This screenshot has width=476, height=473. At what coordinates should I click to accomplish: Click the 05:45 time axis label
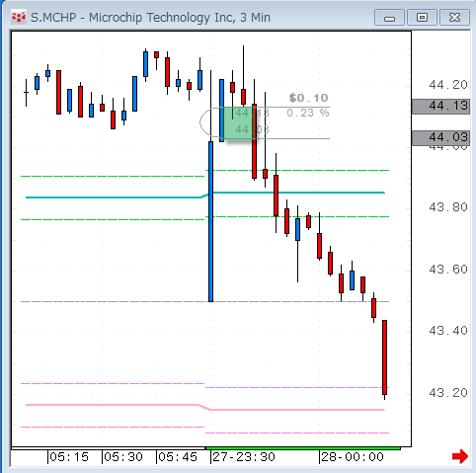[x=178, y=457]
